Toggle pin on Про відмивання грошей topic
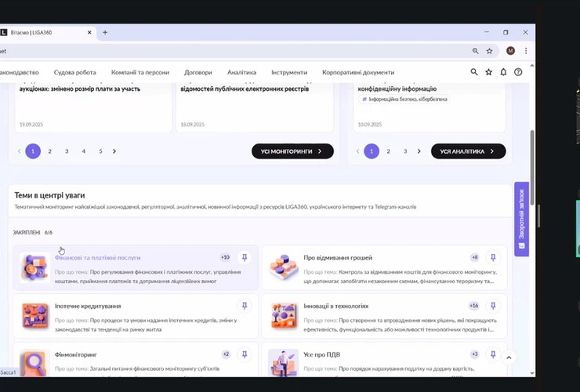 pos(492,257)
